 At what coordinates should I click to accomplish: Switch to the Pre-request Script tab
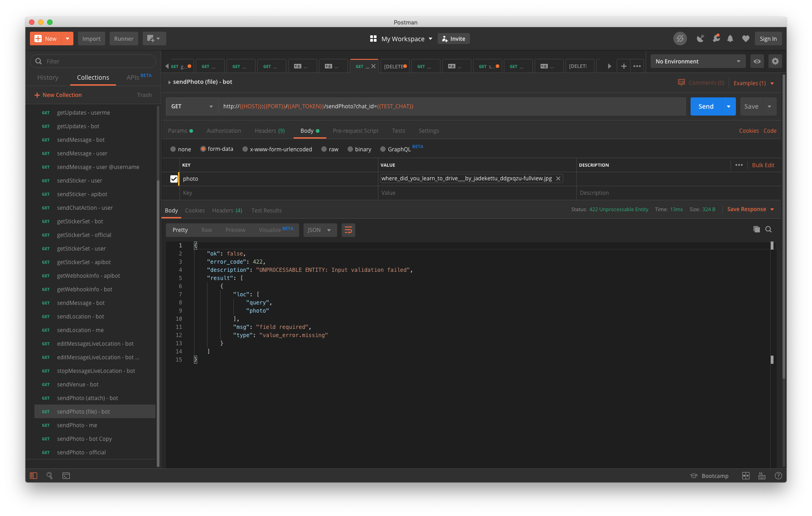pos(355,131)
